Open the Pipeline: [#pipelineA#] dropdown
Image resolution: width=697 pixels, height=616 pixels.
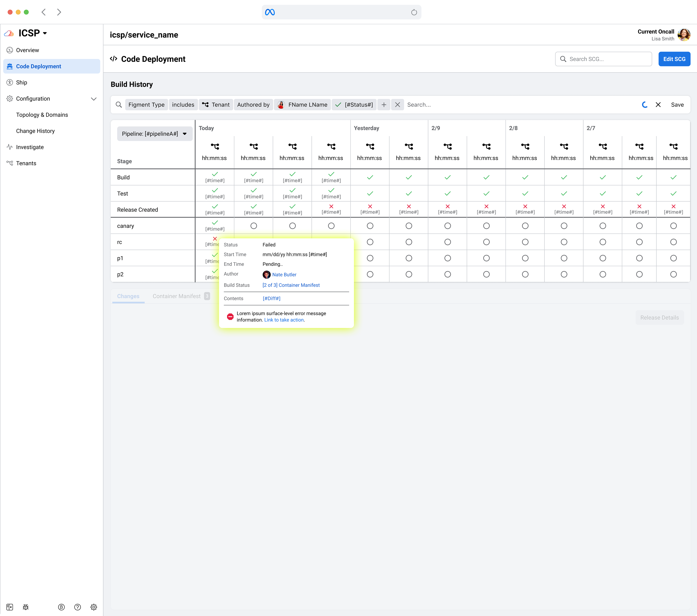[154, 134]
